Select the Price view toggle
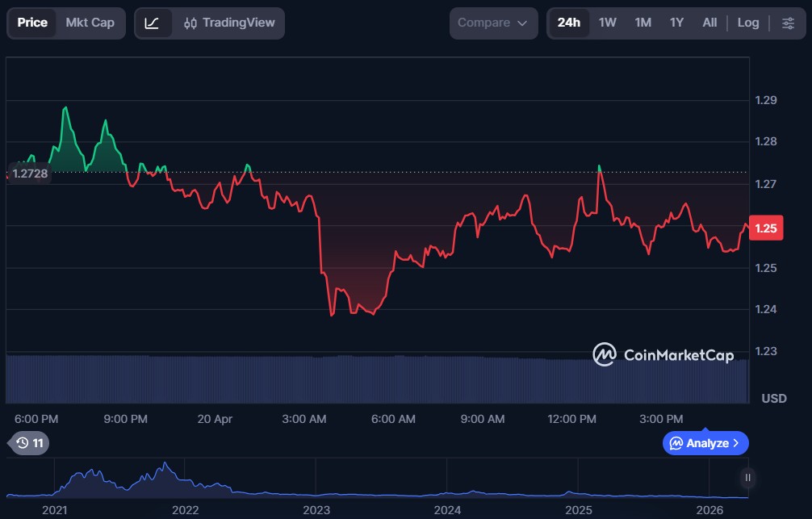The height and width of the screenshot is (519, 812). coord(32,23)
